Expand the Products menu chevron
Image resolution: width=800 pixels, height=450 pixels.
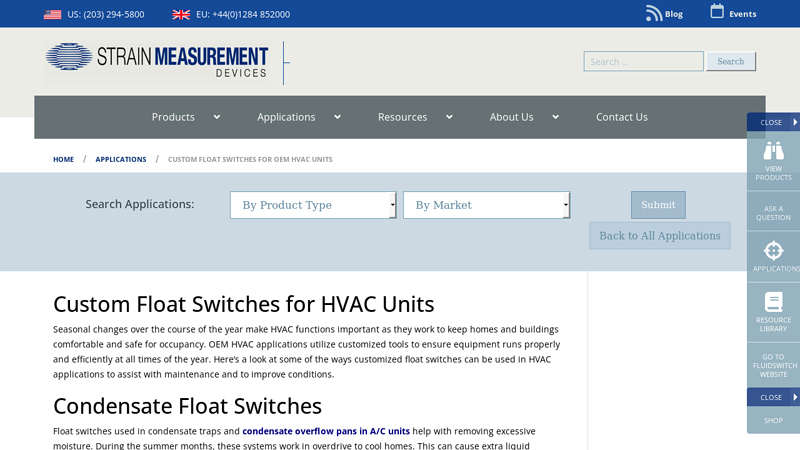217,117
